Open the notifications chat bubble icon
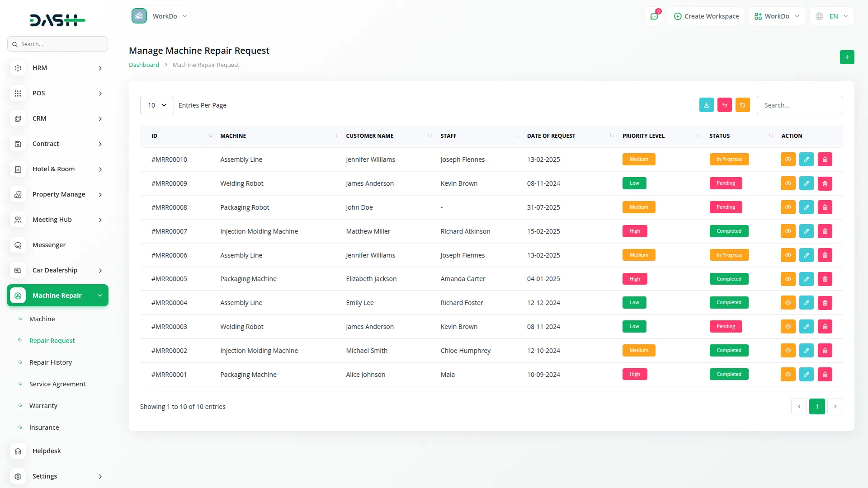Image resolution: width=868 pixels, height=488 pixels. (x=654, y=16)
